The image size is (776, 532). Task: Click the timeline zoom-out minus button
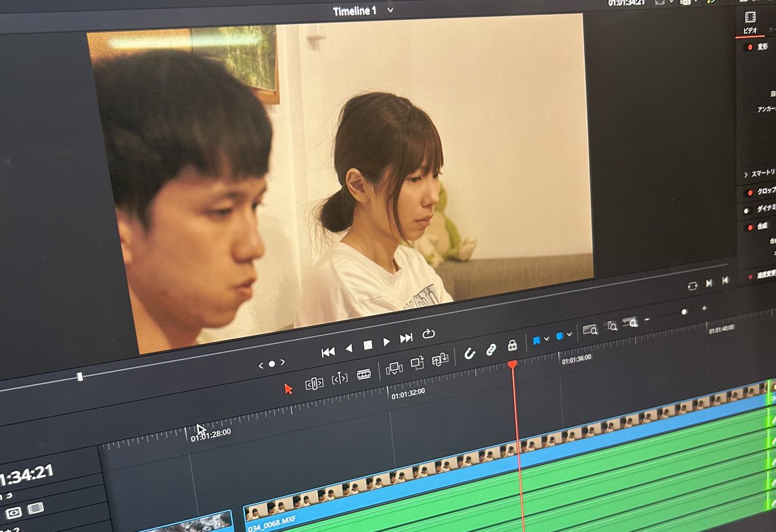pyautogui.click(x=647, y=319)
